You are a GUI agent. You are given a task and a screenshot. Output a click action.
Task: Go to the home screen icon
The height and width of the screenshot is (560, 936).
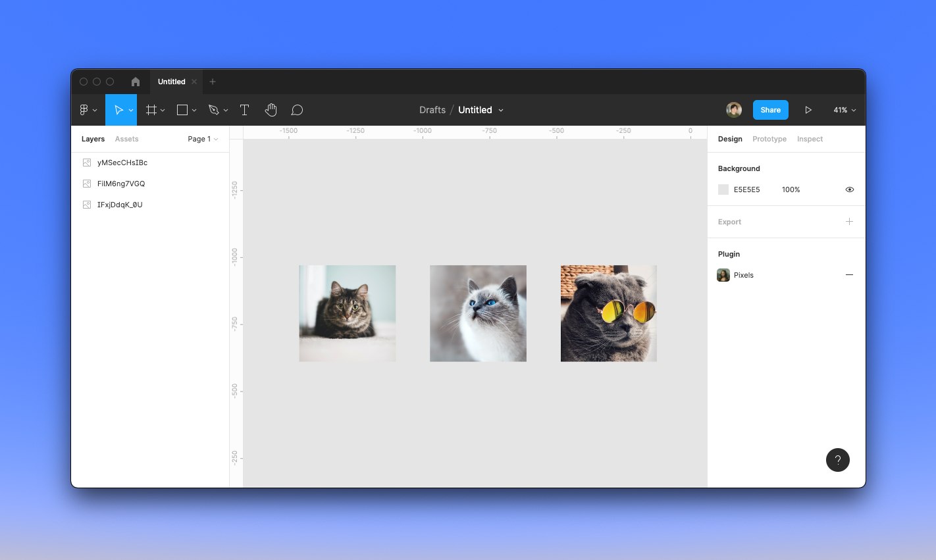coord(136,82)
